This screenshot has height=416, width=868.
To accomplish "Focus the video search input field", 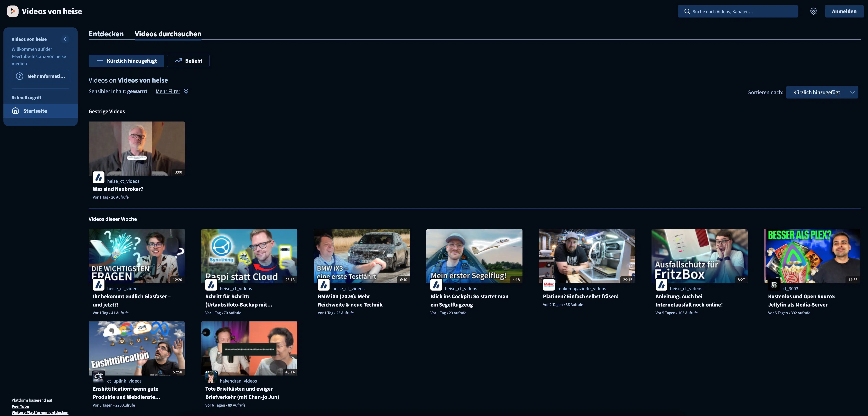I will click(x=738, y=11).
